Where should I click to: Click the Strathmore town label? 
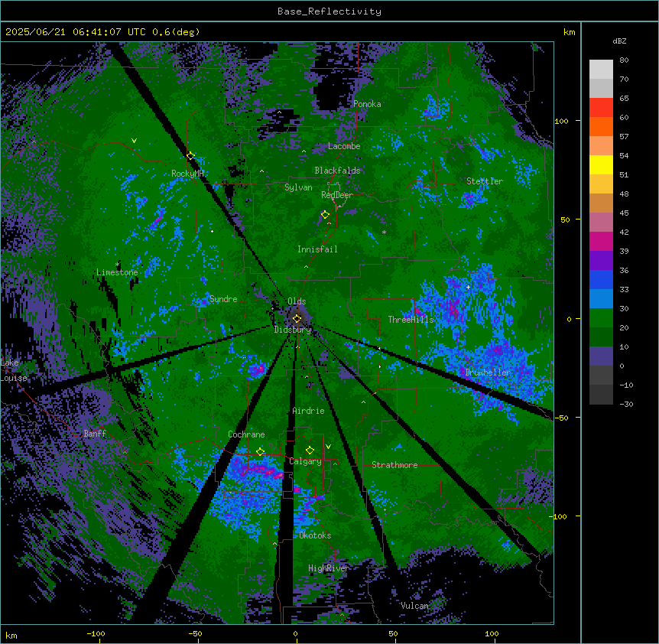[394, 465]
